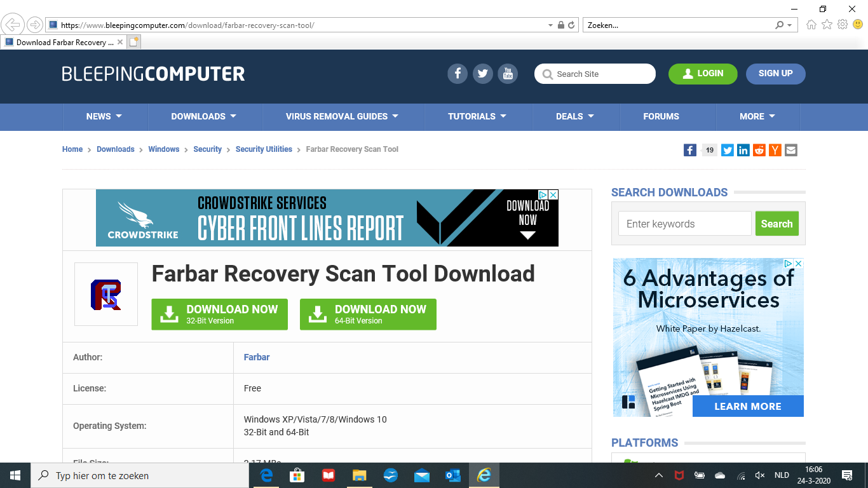Show hidden system tray icons
The image size is (868, 488).
pos(659,475)
